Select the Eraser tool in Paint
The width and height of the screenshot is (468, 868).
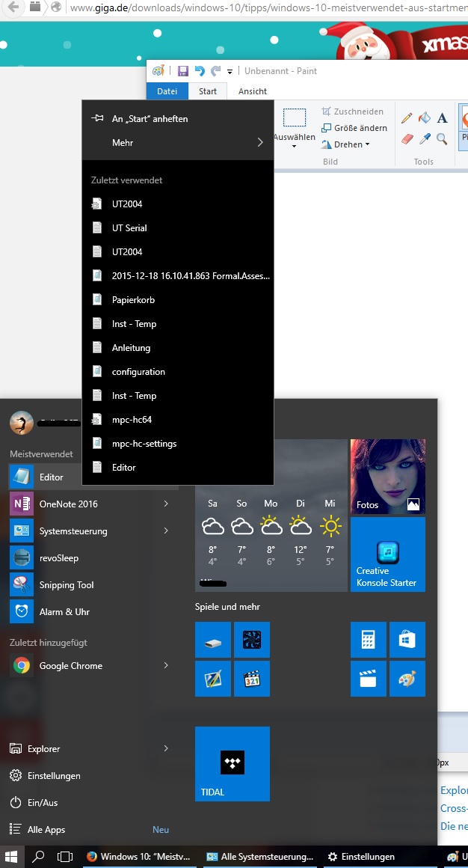click(407, 138)
